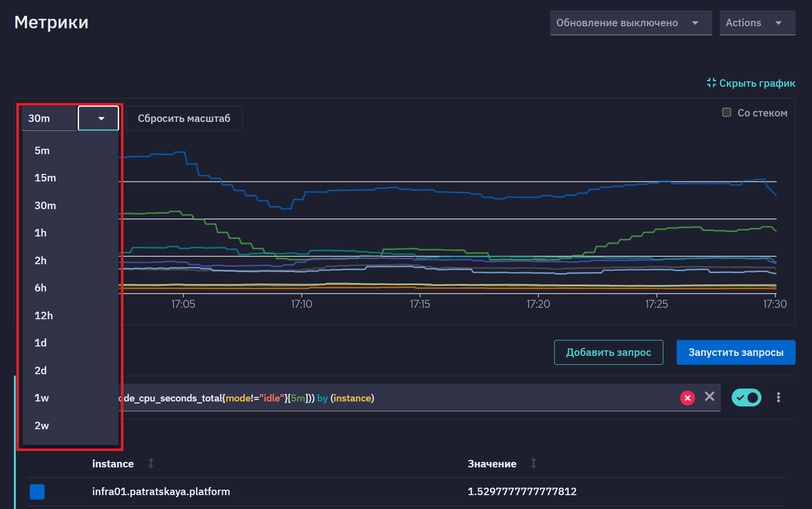Viewport: 812px width, 509px height.
Task: Clear the query with the X icon
Action: coord(709,396)
